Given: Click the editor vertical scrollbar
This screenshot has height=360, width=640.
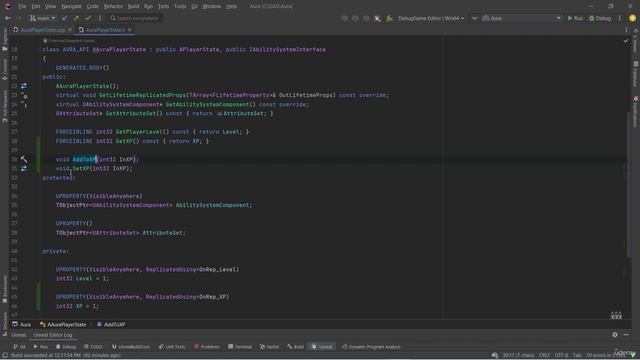Looking at the screenshot, I should pyautogui.click(x=628, y=184).
